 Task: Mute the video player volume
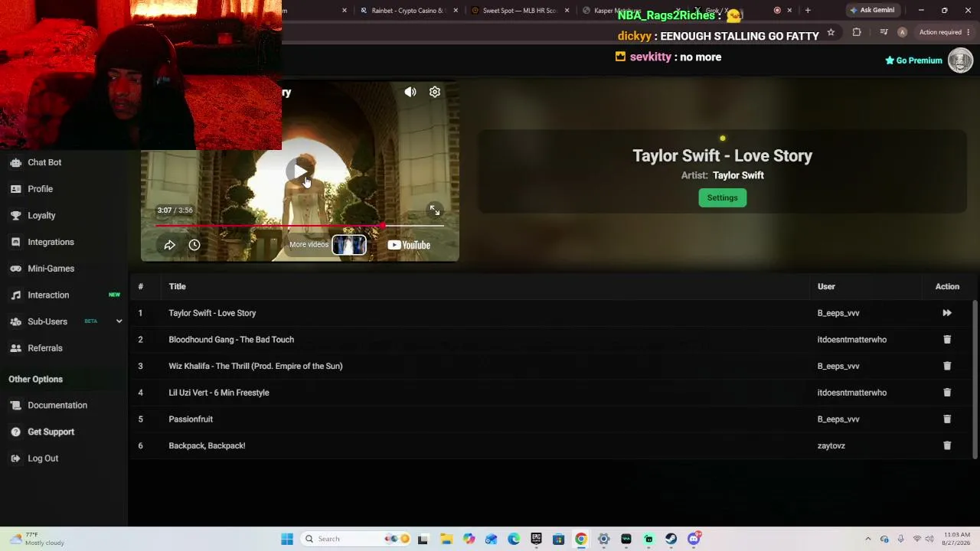click(410, 92)
